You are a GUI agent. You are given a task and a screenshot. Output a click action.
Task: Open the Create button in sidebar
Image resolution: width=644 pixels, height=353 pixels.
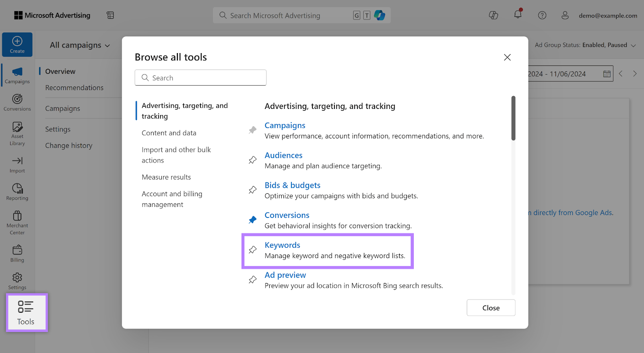pyautogui.click(x=17, y=45)
